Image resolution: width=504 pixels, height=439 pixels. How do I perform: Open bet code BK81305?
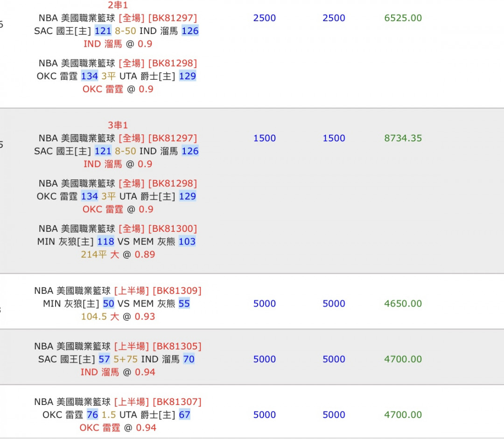click(177, 346)
